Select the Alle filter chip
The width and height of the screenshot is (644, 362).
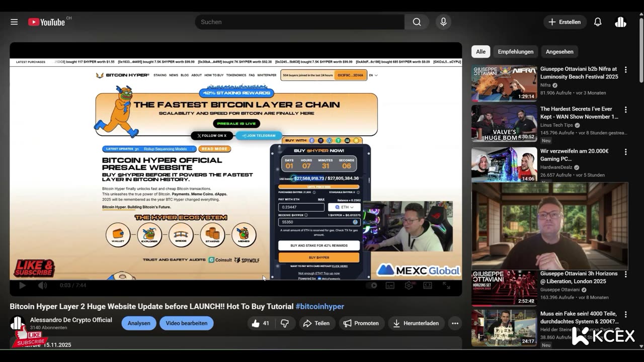[481, 51]
